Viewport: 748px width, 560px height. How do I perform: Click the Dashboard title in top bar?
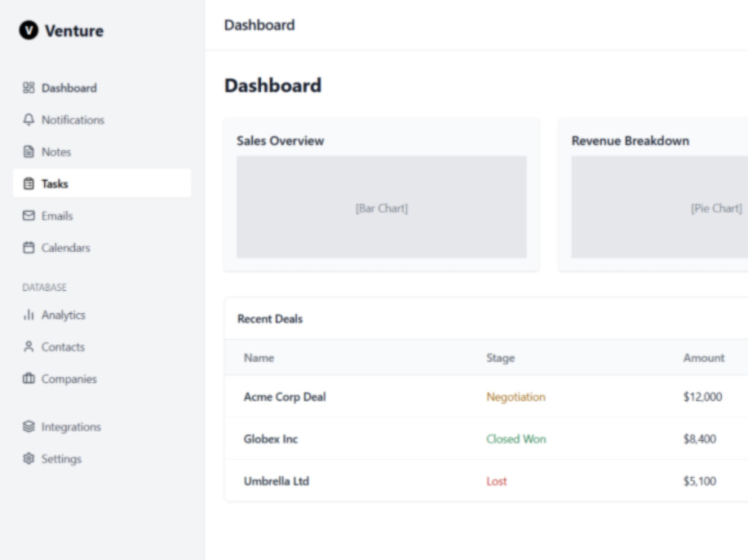(260, 25)
